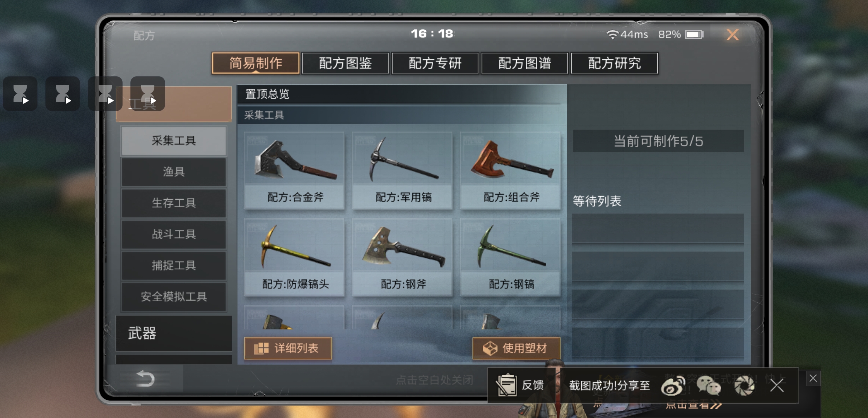The height and width of the screenshot is (418, 868).
Task: Dismiss the screenshot share bar X
Action: pyautogui.click(x=777, y=385)
